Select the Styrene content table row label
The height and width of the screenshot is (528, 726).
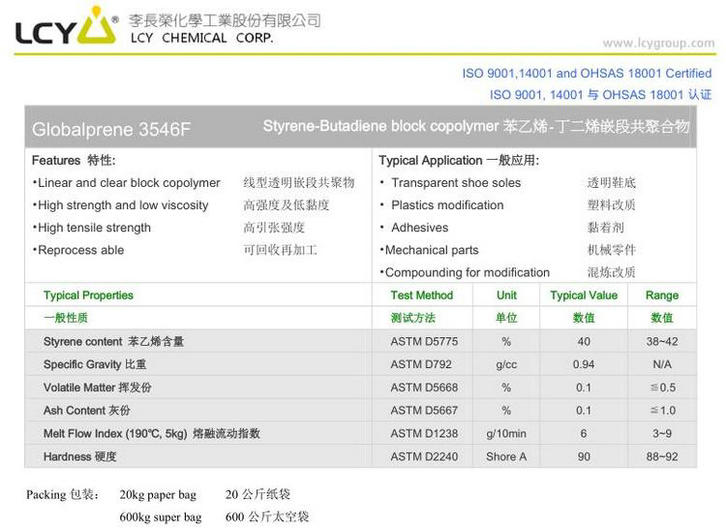point(113,341)
